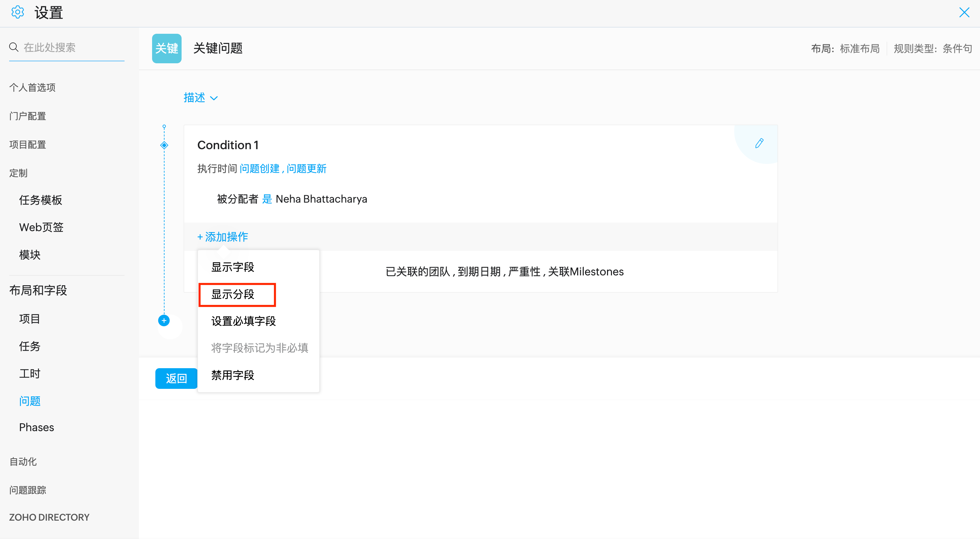Click the diamond marker beside Condition 1

tap(164, 145)
